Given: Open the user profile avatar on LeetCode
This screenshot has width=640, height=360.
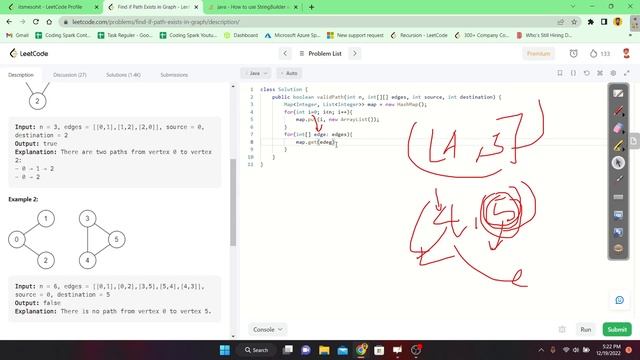Looking at the screenshot, I should (x=626, y=53).
